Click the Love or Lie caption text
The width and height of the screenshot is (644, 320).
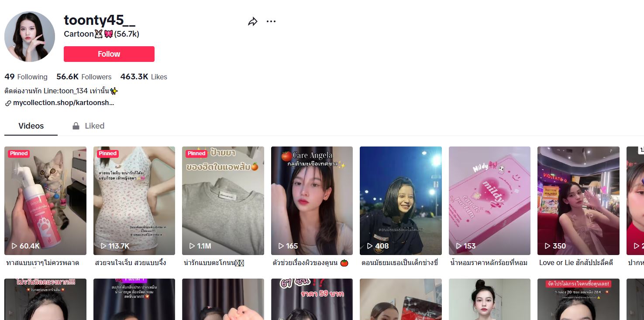[x=576, y=263]
